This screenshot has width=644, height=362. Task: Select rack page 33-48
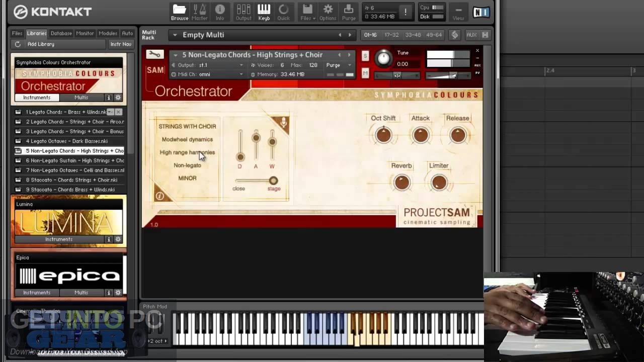click(413, 35)
